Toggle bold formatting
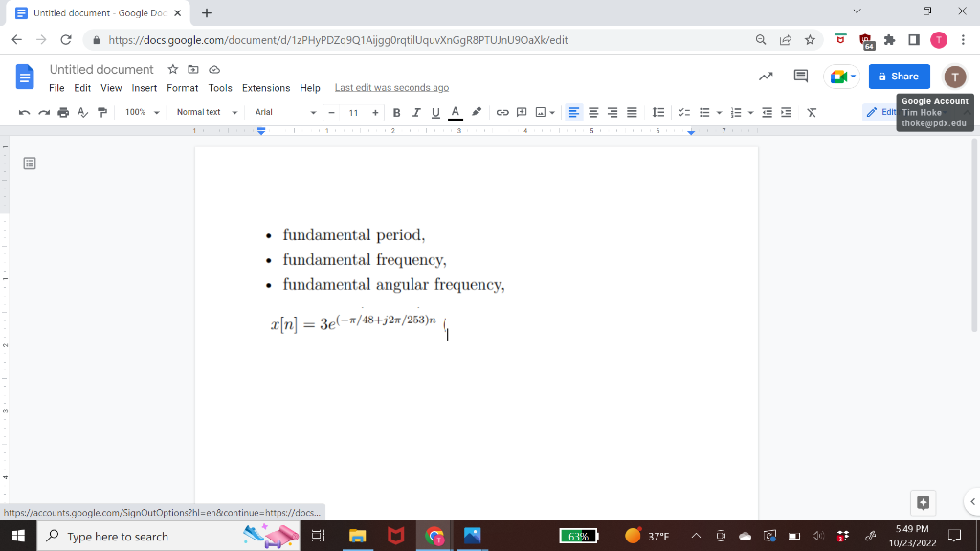This screenshot has height=551, width=980. point(396,112)
